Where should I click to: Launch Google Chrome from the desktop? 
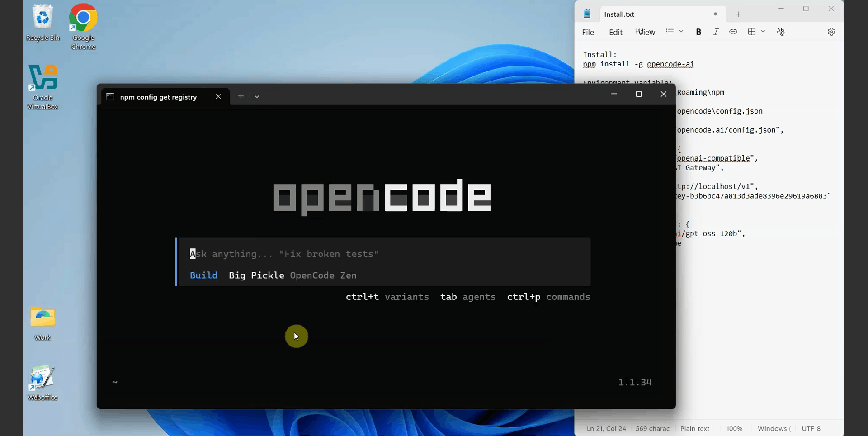tap(83, 18)
